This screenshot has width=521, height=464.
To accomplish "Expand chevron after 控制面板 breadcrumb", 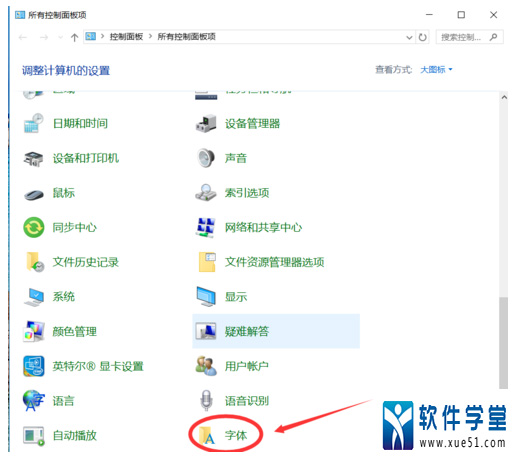I will pyautogui.click(x=150, y=36).
